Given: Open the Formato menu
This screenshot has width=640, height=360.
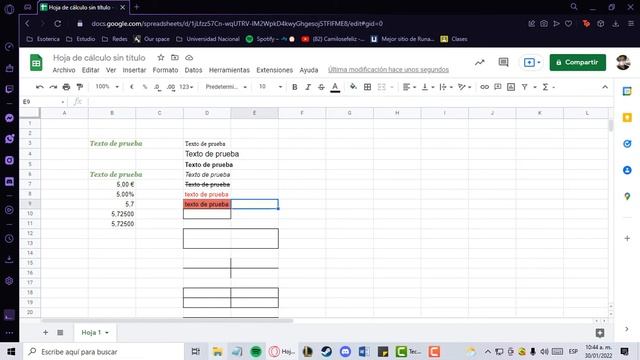Looking at the screenshot, I should pos(165,70).
